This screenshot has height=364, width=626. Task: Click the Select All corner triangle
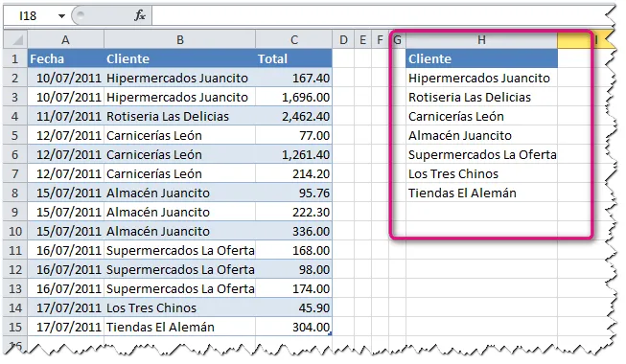(x=15, y=39)
